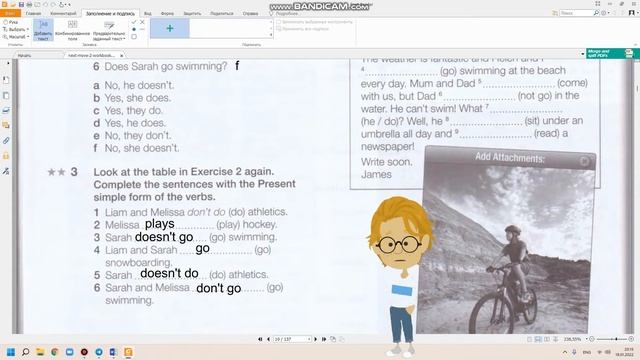Open the signatures side panel

(x=6, y=171)
